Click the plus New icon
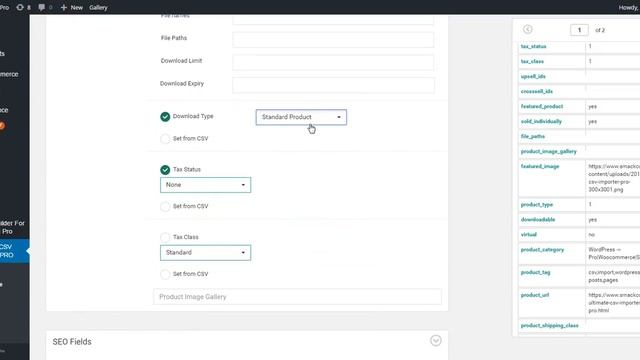 coord(63,7)
